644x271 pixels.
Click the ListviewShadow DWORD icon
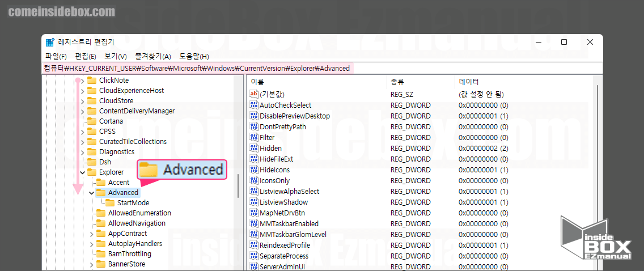click(x=254, y=202)
